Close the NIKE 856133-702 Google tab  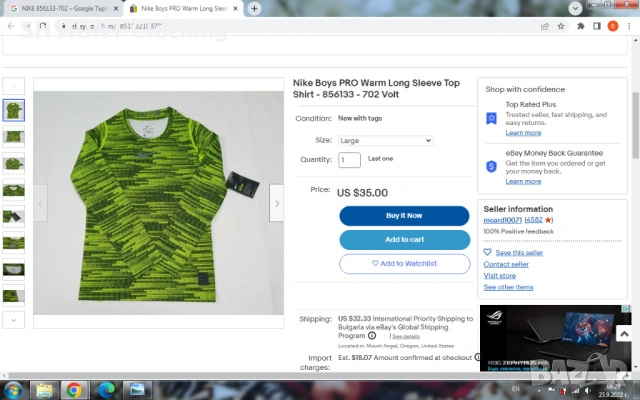click(x=116, y=9)
